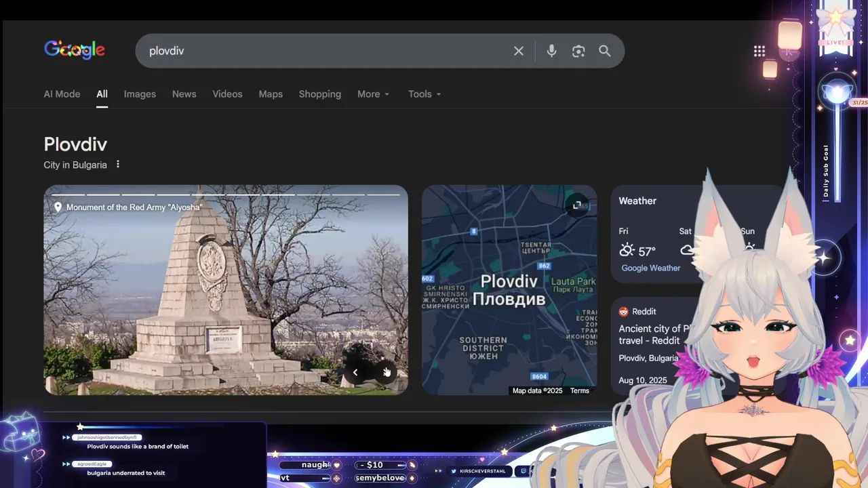868x488 pixels.
Task: Open the Google apps grid icon
Action: (x=759, y=51)
